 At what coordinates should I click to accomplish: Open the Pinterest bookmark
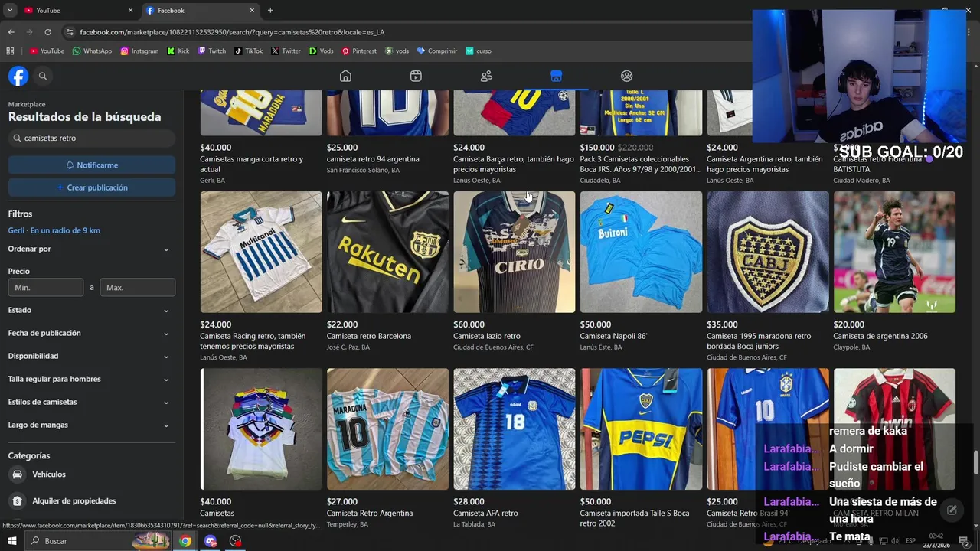(359, 51)
